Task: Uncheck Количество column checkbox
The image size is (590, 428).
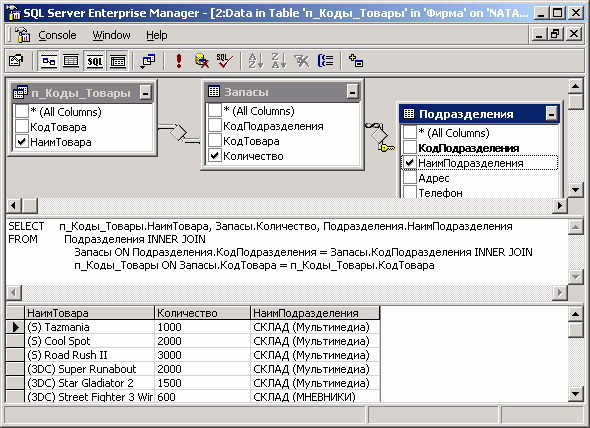Action: [x=214, y=155]
